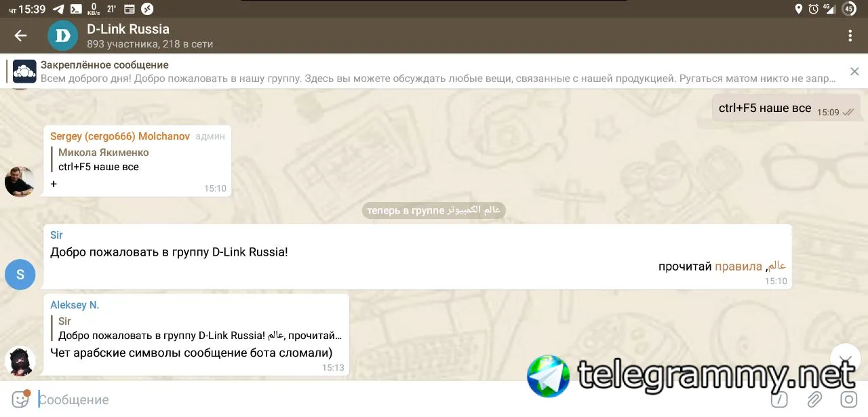This screenshot has width=868, height=417.
Task: Tap the 'Добро пожаловать в группу D-Link Russia!' message
Action: pyautogui.click(x=169, y=252)
